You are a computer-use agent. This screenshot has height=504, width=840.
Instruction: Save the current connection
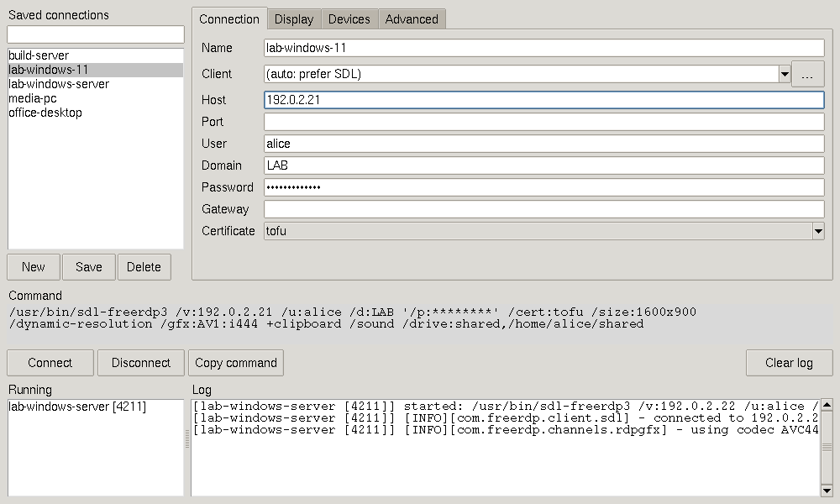click(89, 267)
